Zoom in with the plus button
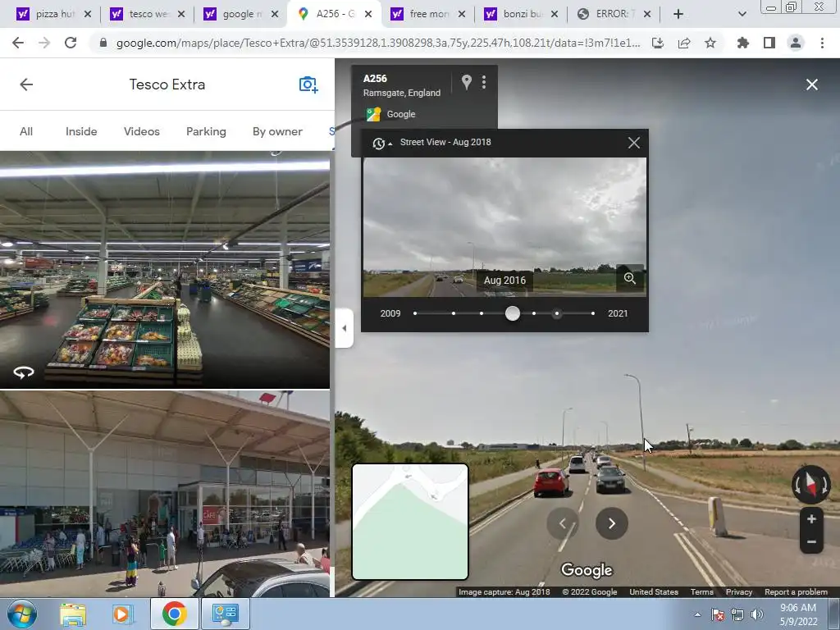 (811, 518)
